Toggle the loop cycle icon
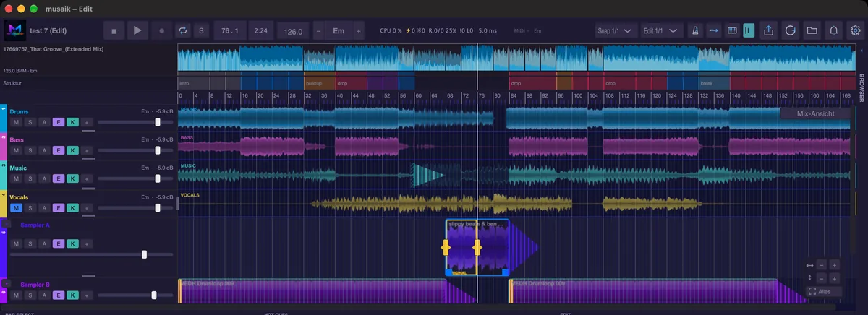 [x=183, y=31]
